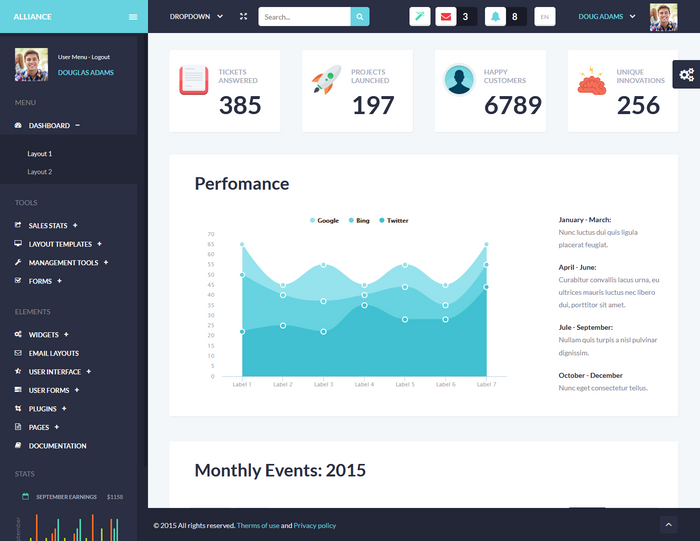Viewport: 700px width, 541px height.
Task: Expand the Widgets submenu plus sign
Action: (x=66, y=334)
